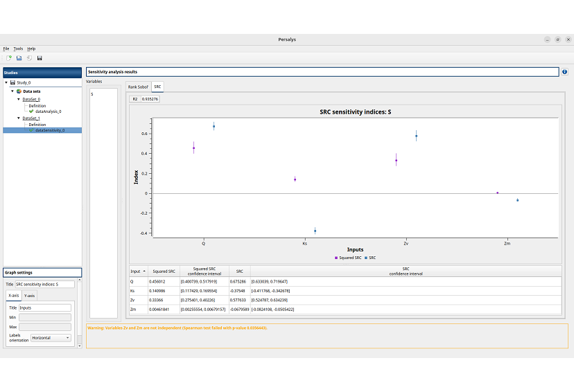Click the green checkmark next to dataAnalysis_0
The width and height of the screenshot is (574, 392).
[31, 111]
